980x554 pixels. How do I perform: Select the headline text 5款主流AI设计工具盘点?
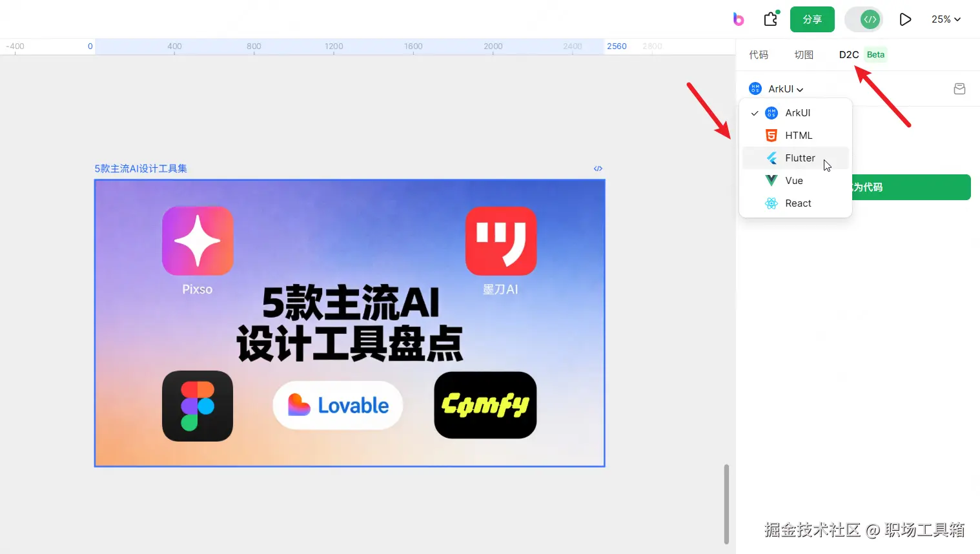[x=350, y=323]
